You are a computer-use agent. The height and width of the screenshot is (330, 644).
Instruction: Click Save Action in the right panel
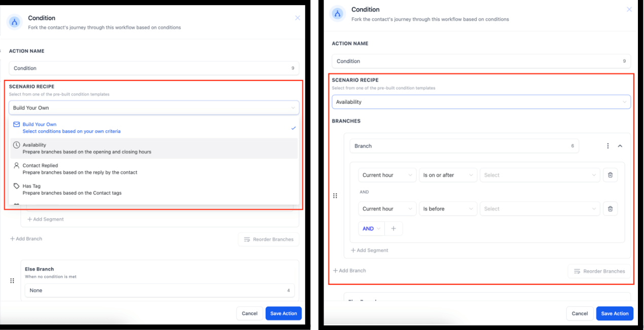pyautogui.click(x=615, y=313)
